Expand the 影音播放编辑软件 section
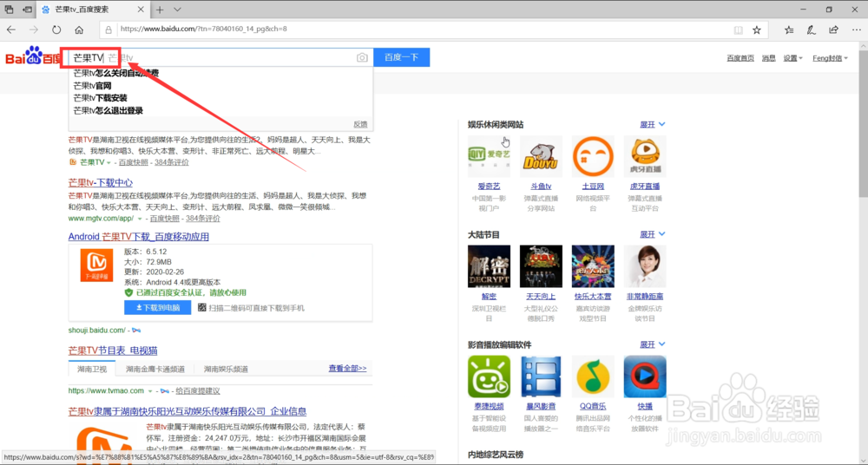Viewport: 868px width, 465px height. 653,344
